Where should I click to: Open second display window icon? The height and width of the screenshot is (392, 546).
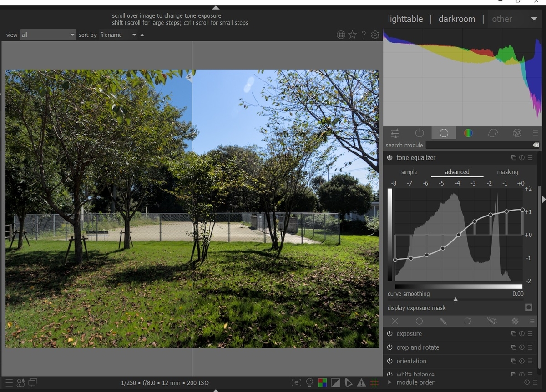point(33,383)
